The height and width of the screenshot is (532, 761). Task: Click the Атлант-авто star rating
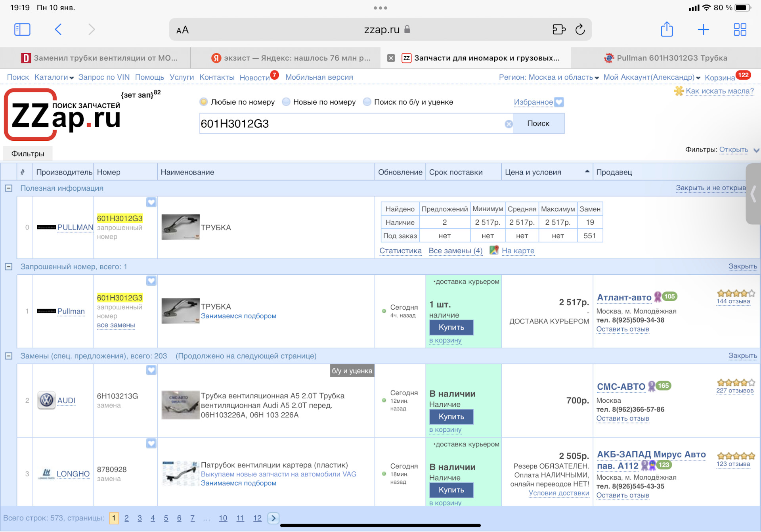tap(736, 293)
